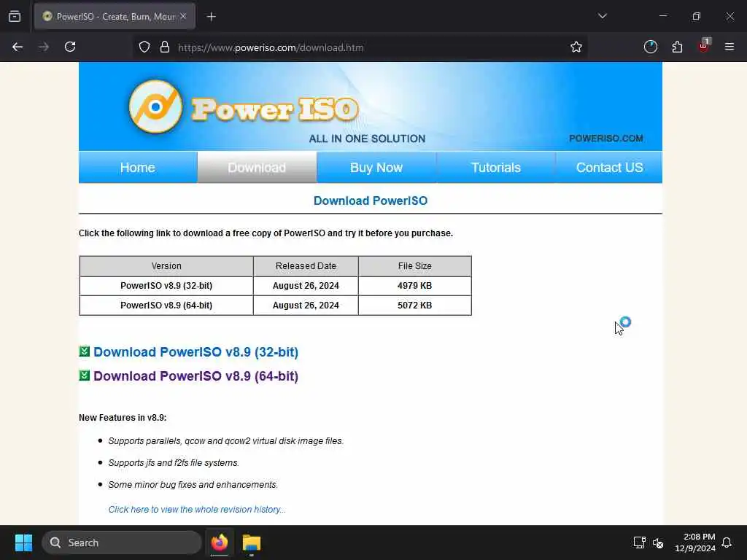Click the 'PowerISO v8.9 (32-bit)' table cell

point(166,286)
